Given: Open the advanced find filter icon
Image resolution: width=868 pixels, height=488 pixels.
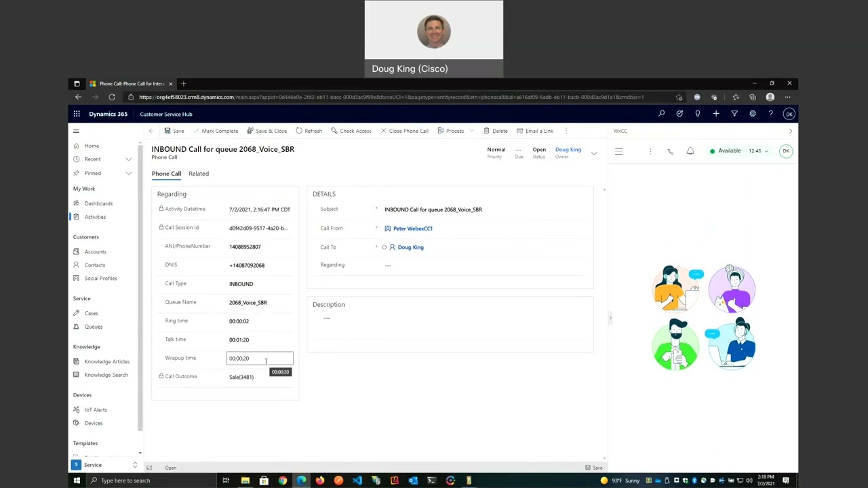Looking at the screenshot, I should pyautogui.click(x=734, y=114).
